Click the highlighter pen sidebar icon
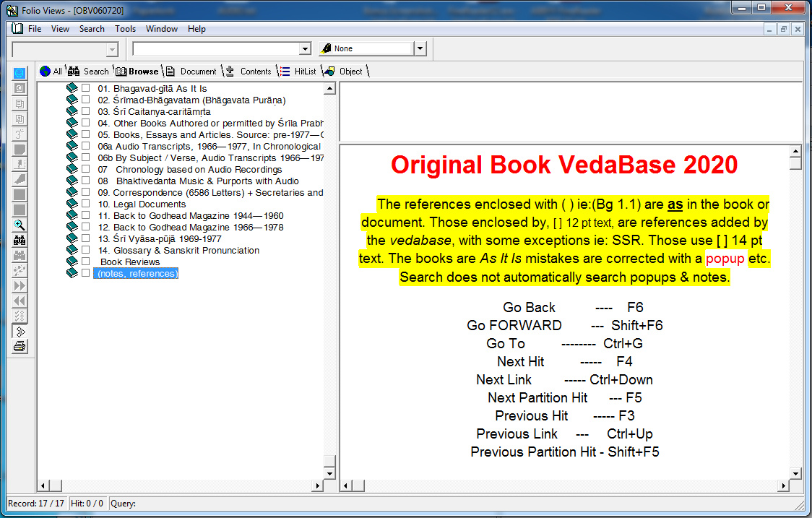This screenshot has height=518, width=812. coord(20,179)
